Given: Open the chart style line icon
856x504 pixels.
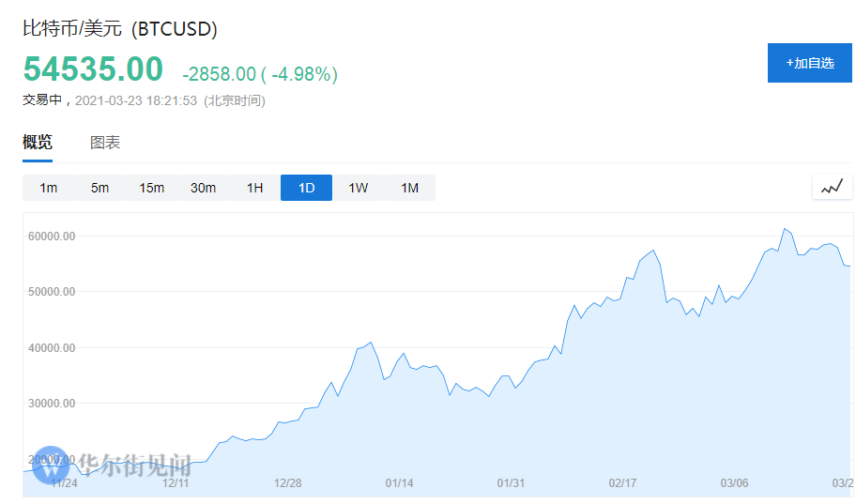Looking at the screenshot, I should [x=832, y=187].
